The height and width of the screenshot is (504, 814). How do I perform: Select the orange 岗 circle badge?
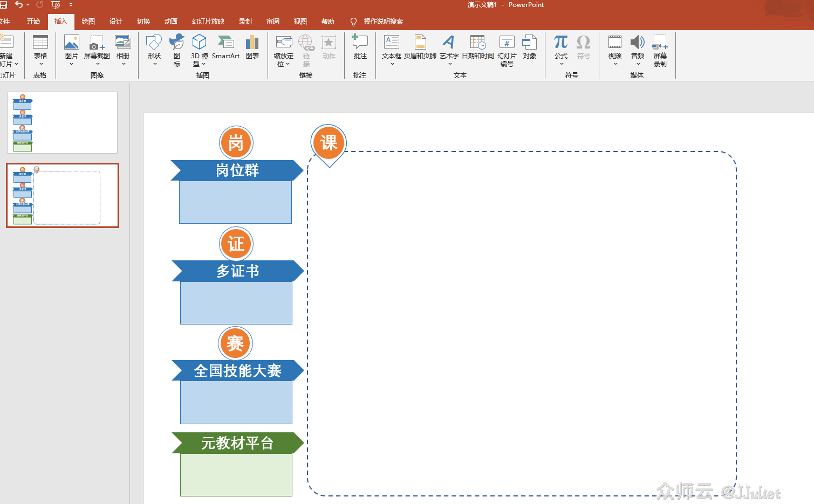coord(236,143)
